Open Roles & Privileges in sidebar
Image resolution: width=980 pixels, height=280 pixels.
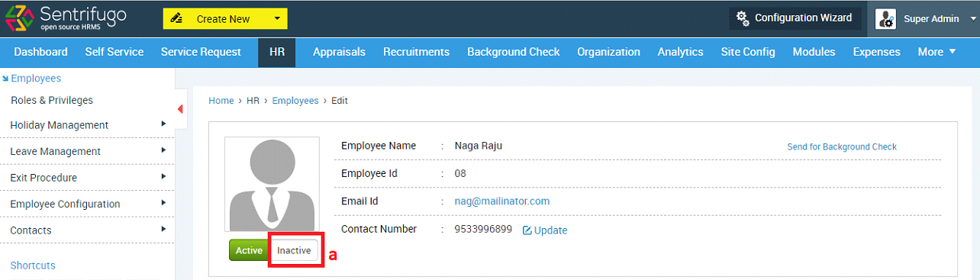(x=52, y=100)
